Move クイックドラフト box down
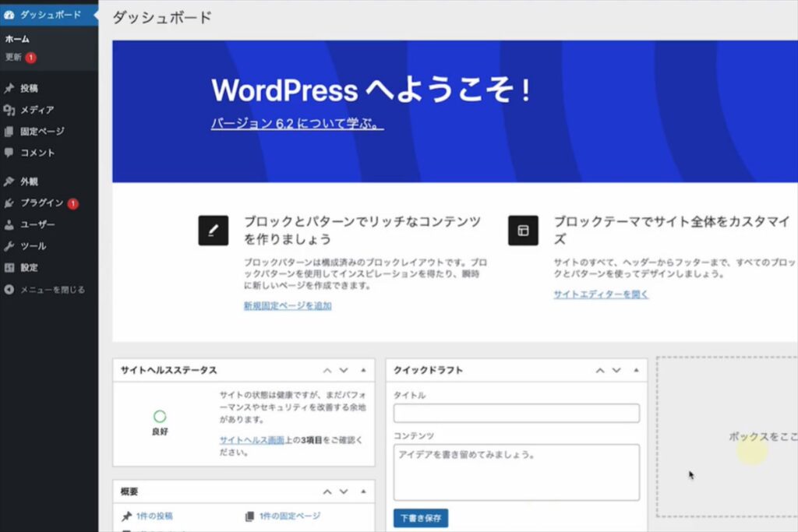This screenshot has height=532, width=798. 617,371
